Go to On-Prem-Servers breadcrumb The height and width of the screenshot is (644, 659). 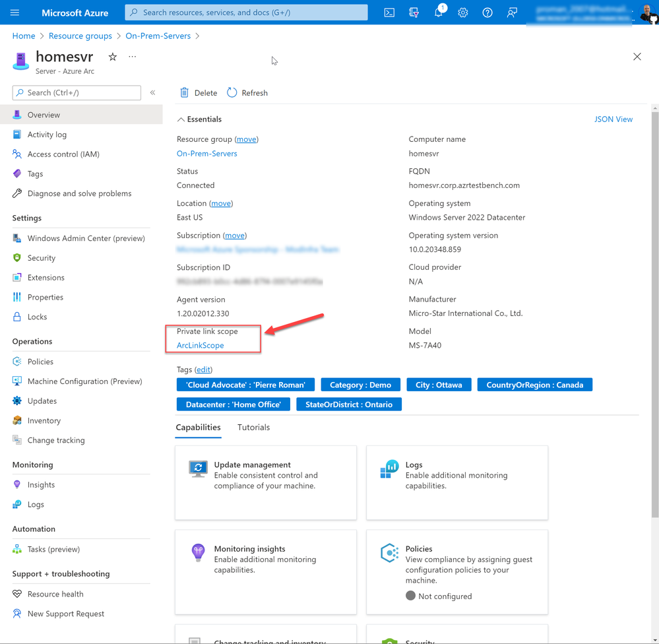pos(158,36)
